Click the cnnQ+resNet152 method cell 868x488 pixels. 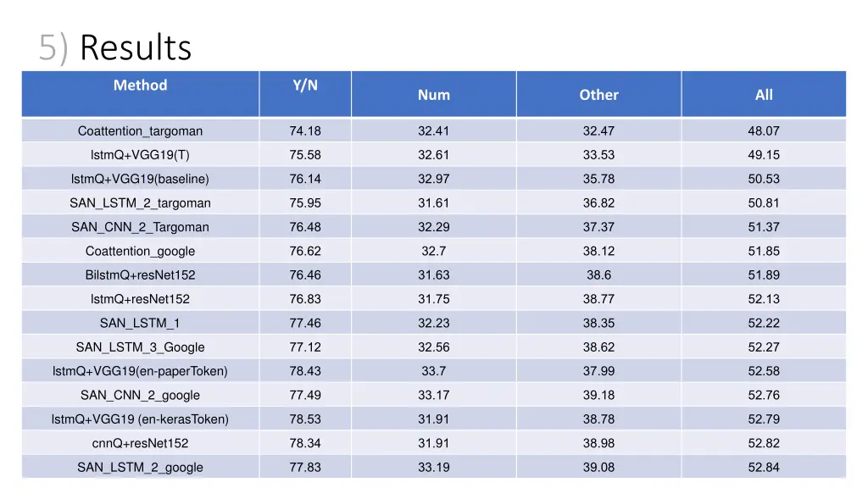click(x=140, y=443)
